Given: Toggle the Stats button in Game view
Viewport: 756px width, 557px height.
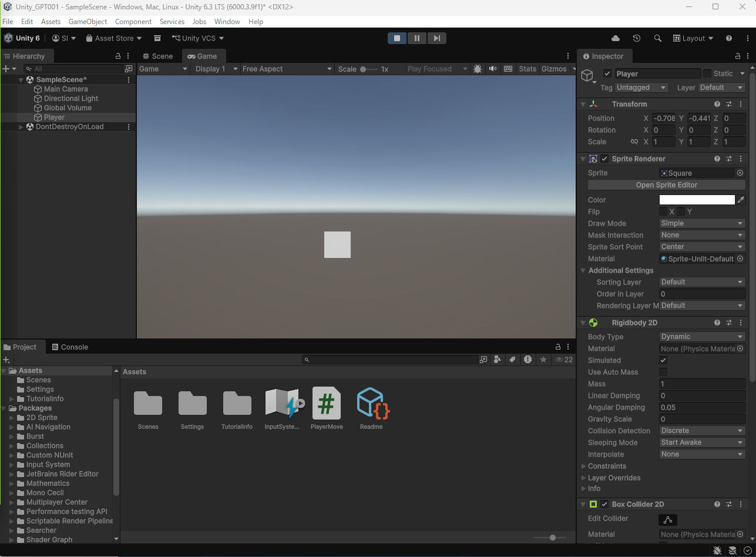Looking at the screenshot, I should point(527,69).
